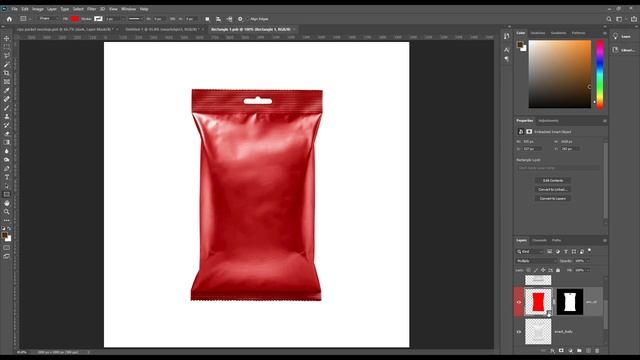640x360 pixels.
Task: Click the Edit Contents button
Action: (x=553, y=180)
